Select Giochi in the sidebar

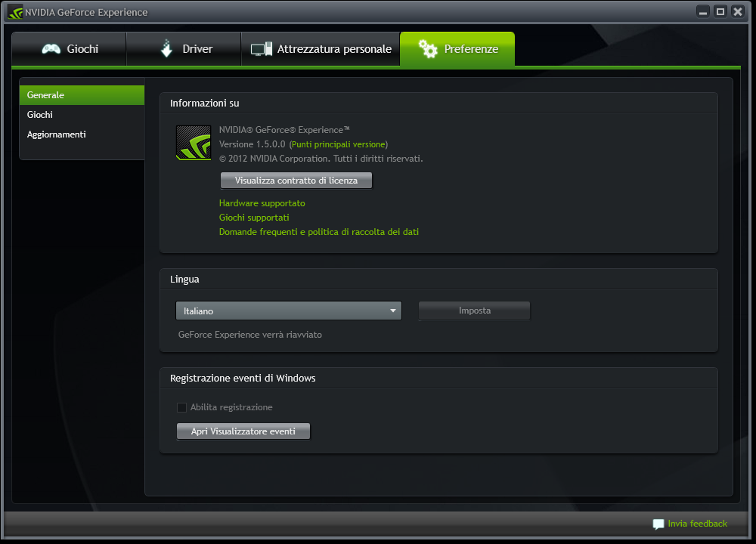40,115
